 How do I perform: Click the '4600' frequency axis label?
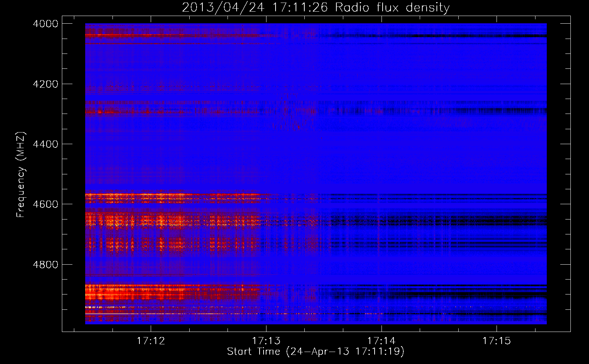(x=46, y=204)
